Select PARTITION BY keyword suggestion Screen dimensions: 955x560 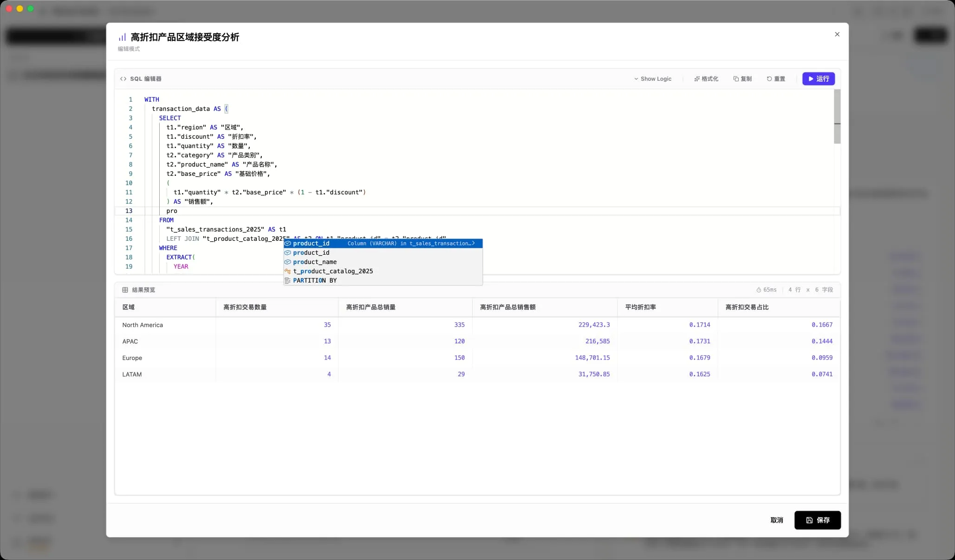[x=315, y=281]
